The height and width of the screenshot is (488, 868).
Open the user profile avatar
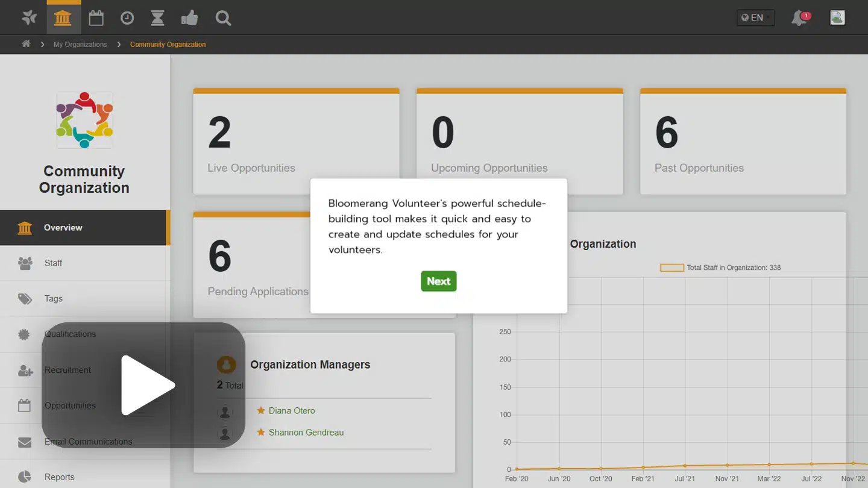837,17
